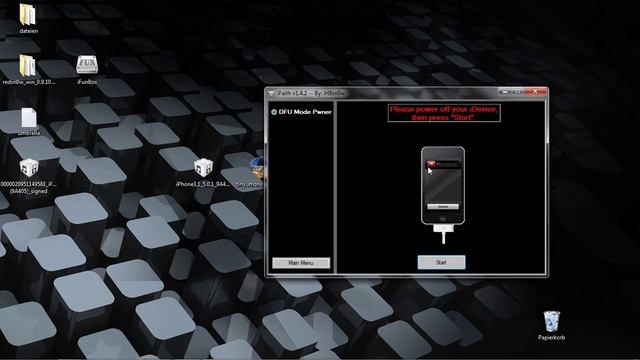640x360 pixels.
Task: Click the iFaith title bar app icon
Action: [271, 93]
